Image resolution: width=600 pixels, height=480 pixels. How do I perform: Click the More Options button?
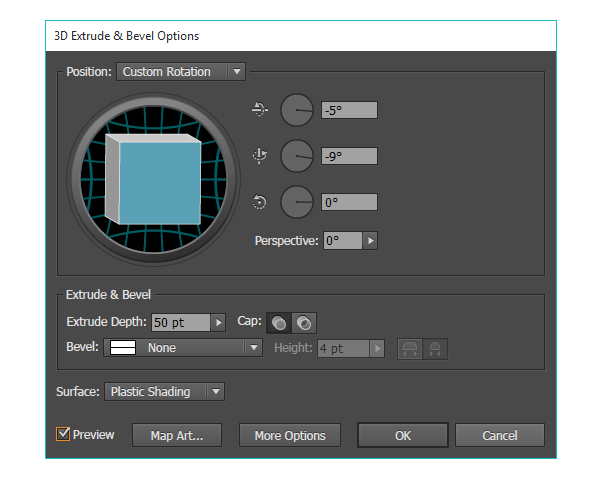tap(289, 435)
